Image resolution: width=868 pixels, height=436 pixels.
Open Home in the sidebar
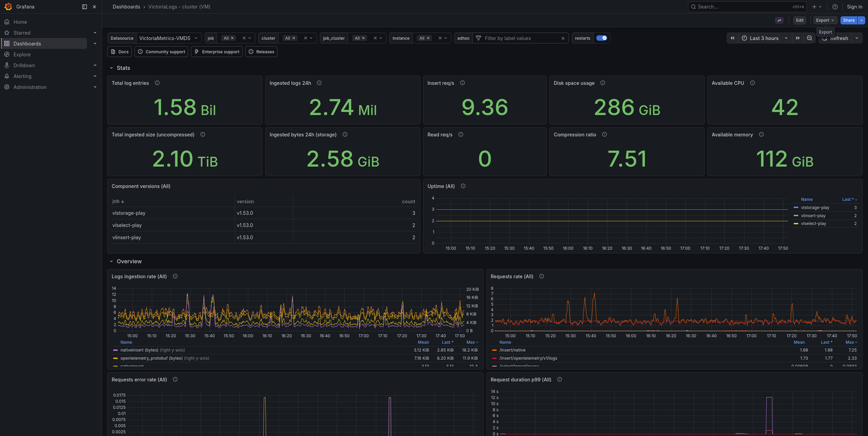[x=20, y=22]
